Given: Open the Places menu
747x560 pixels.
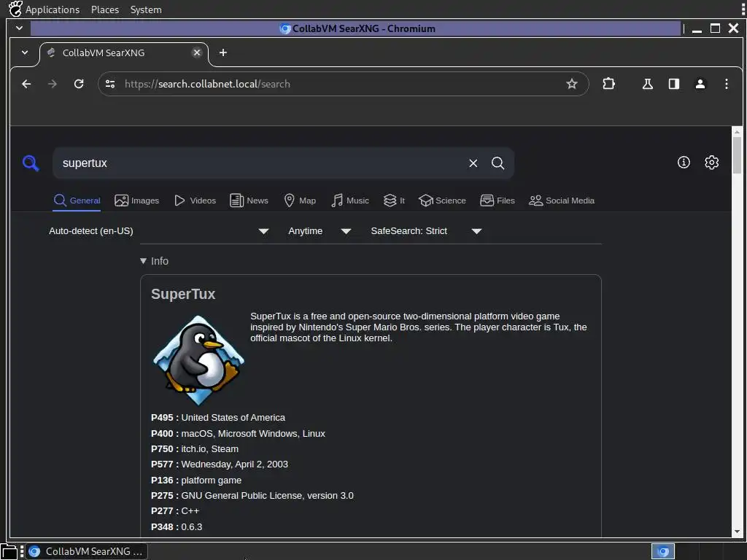Looking at the screenshot, I should pos(105,9).
